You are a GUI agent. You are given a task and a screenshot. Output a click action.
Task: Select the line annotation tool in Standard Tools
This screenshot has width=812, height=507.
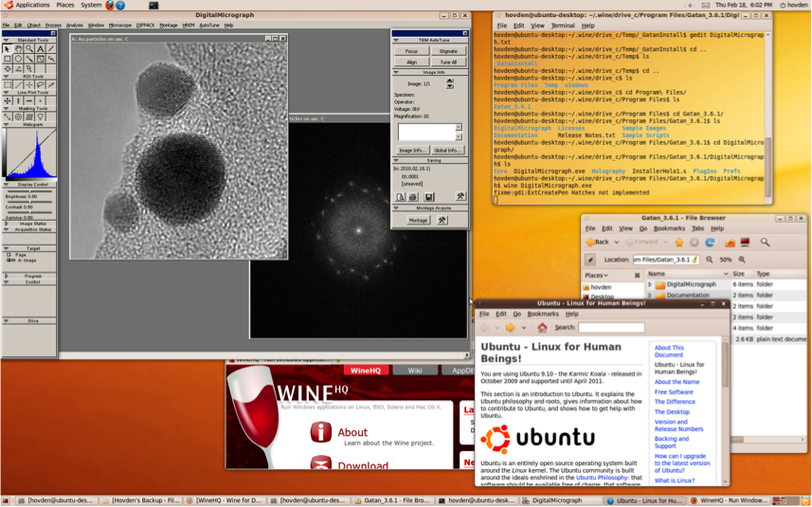51,48
